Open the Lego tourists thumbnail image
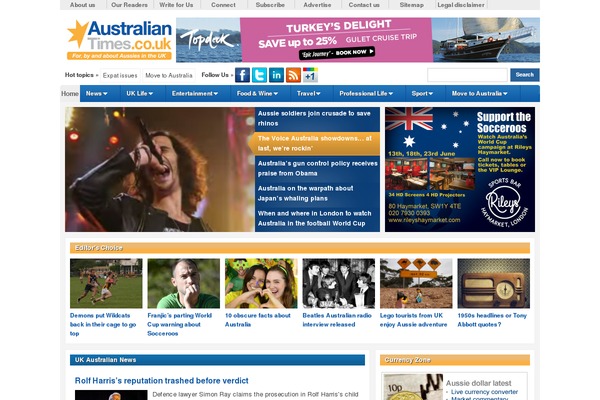 [x=416, y=283]
